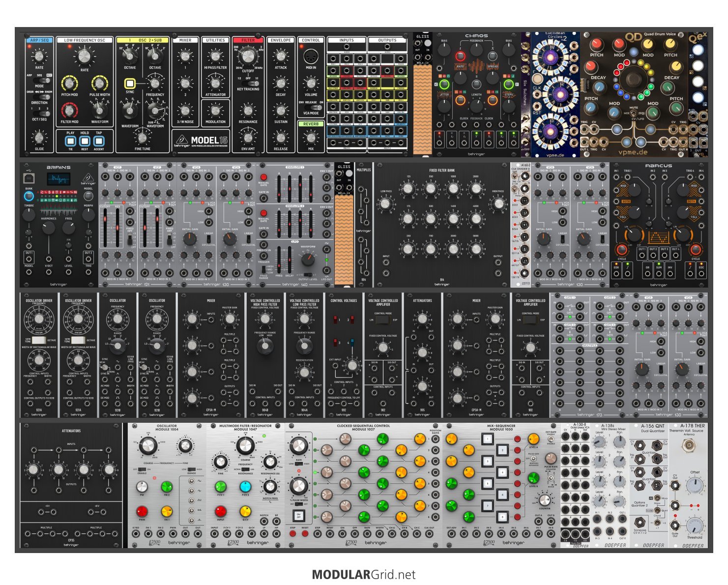728x585 pixels.
Task: Click the Offset knob on A-178 Theremin
Action: [x=695, y=487]
